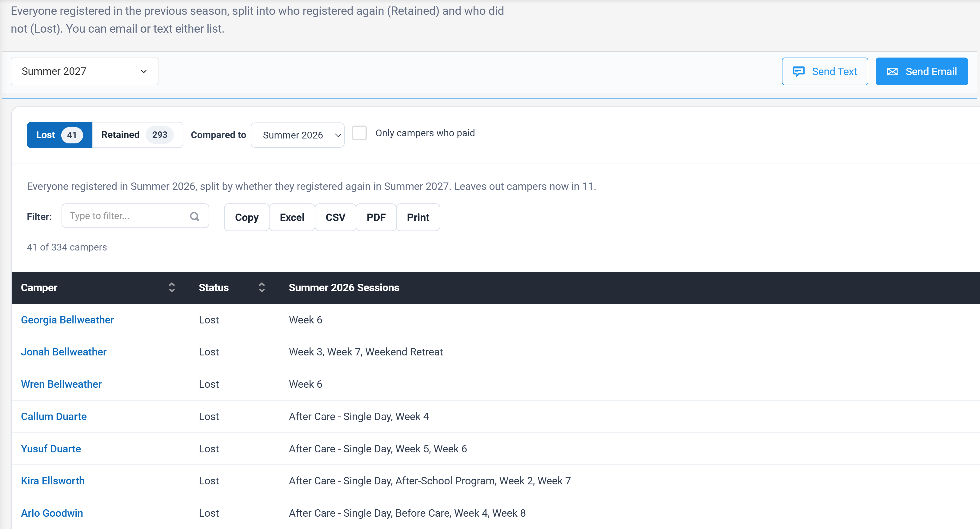Download the list as PDF

point(376,217)
